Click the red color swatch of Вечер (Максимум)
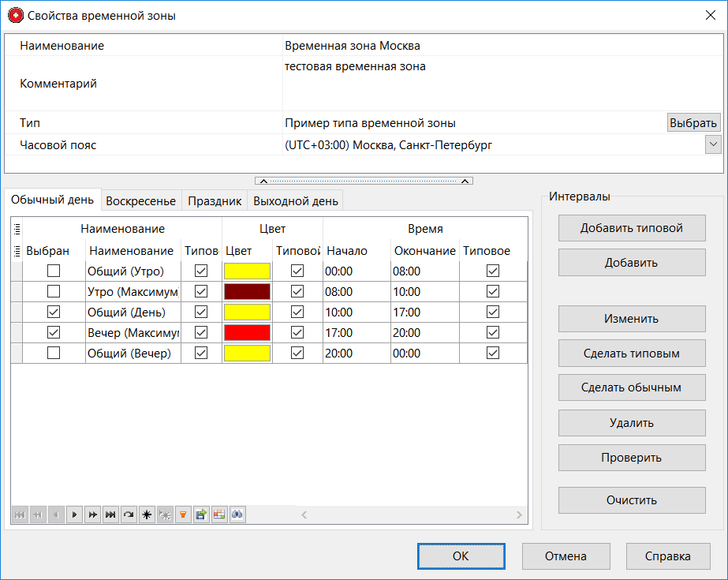This screenshot has width=728, height=580. tap(248, 332)
